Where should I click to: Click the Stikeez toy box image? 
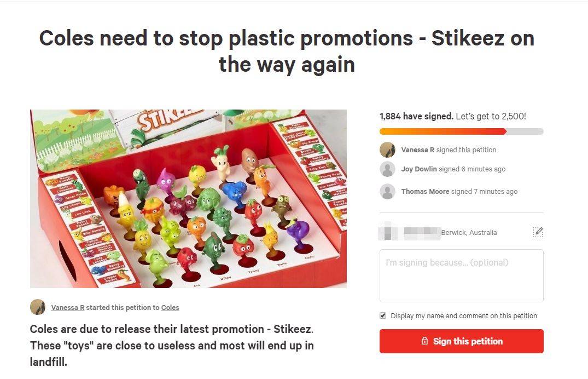click(188, 199)
